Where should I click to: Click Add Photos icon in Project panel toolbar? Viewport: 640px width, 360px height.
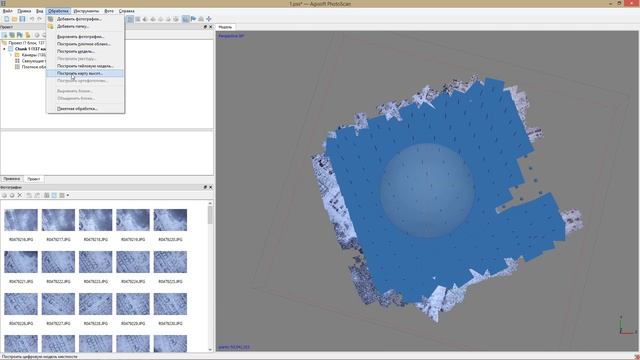tap(12, 35)
